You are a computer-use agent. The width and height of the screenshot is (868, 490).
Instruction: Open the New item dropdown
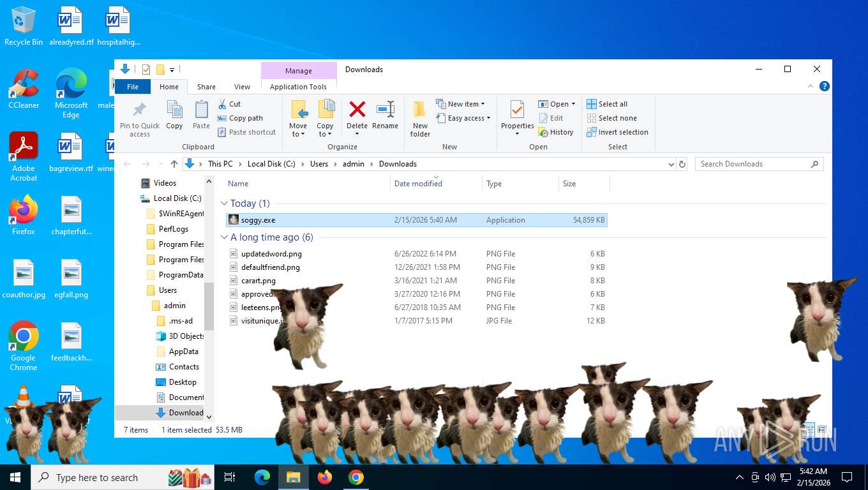tap(461, 104)
